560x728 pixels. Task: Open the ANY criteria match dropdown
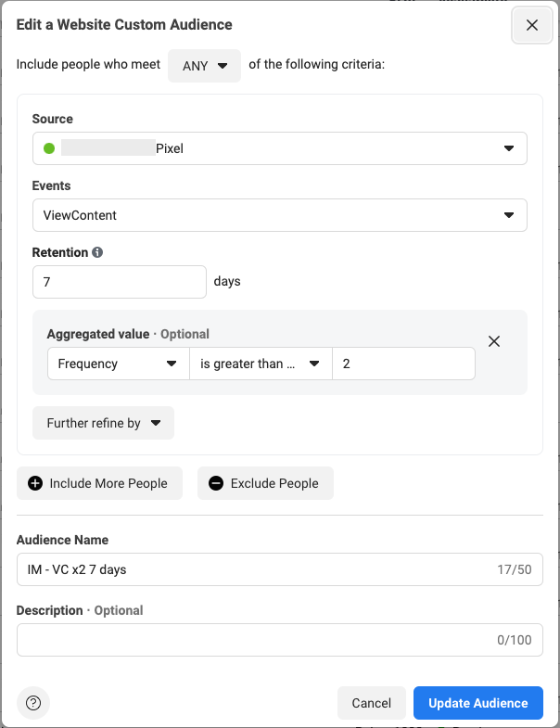click(x=204, y=66)
